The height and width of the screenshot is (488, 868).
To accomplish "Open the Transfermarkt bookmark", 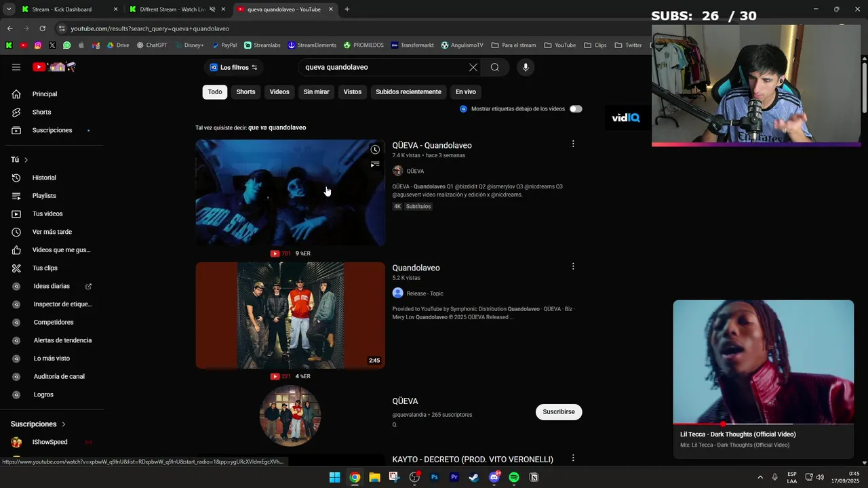I will (x=412, y=45).
